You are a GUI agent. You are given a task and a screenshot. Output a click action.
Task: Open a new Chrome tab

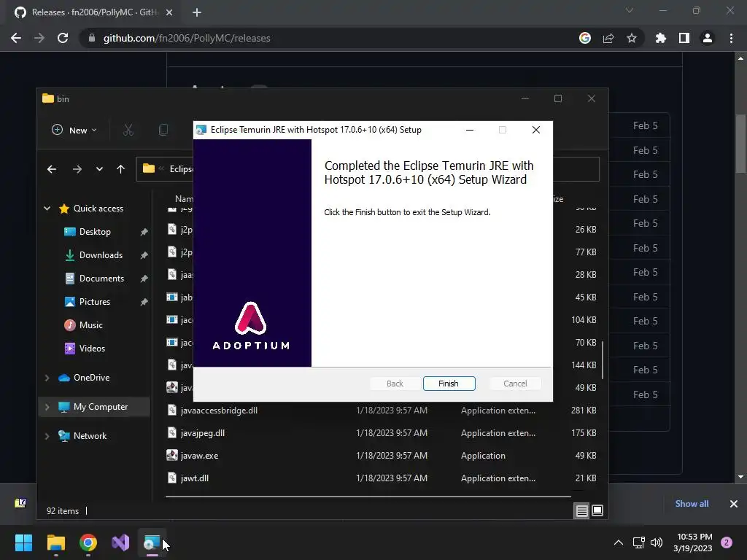coord(197,12)
